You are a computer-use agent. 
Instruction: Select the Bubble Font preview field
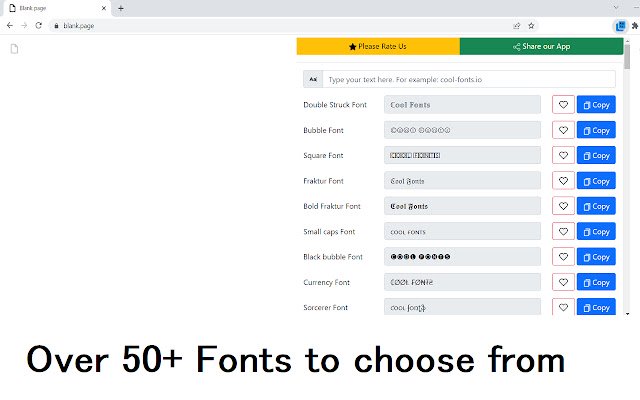pyautogui.click(x=462, y=130)
